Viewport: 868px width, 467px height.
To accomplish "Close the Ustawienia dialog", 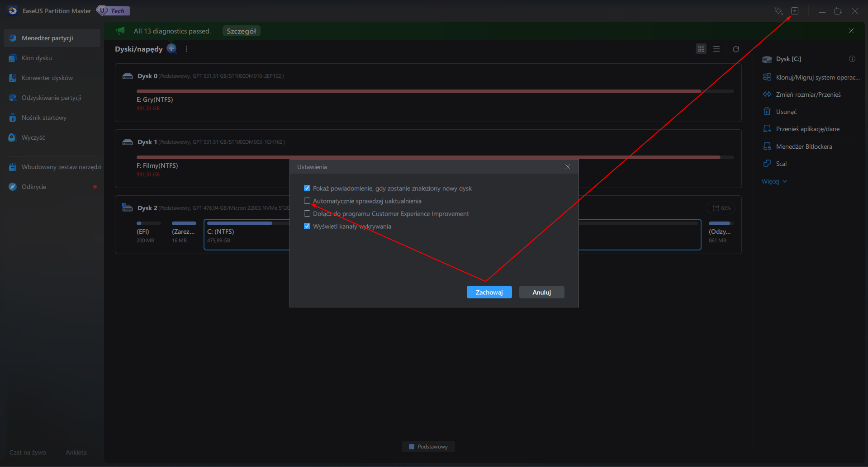I will [x=568, y=167].
